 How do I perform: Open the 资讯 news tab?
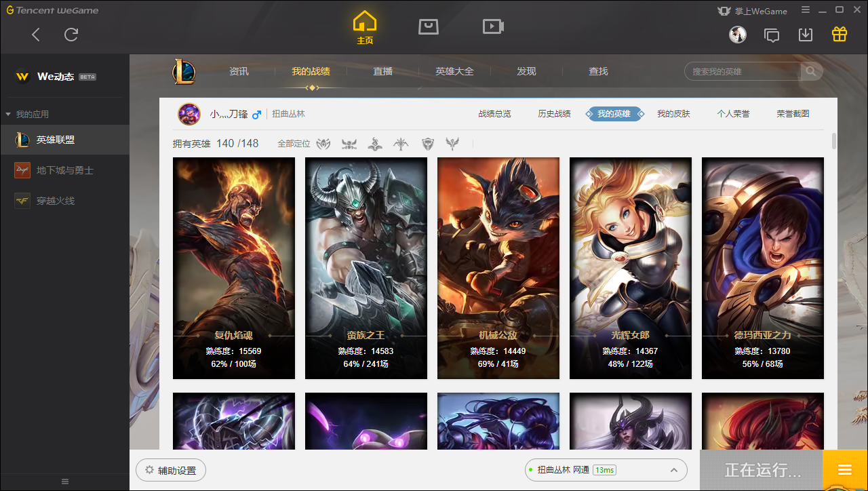[x=239, y=71]
